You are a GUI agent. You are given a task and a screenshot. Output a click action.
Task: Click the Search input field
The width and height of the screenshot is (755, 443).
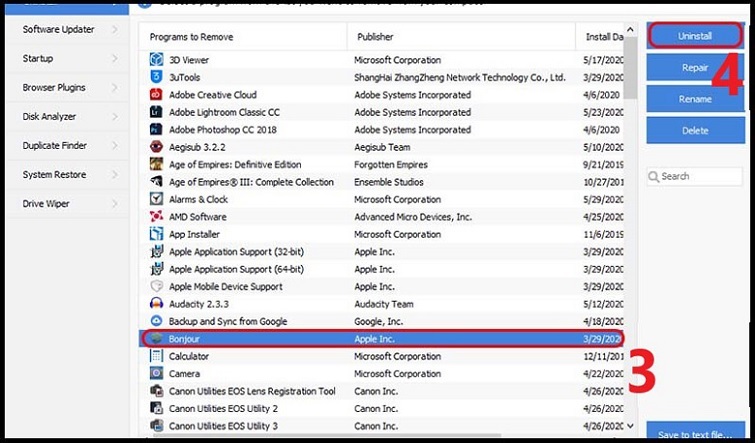point(699,176)
